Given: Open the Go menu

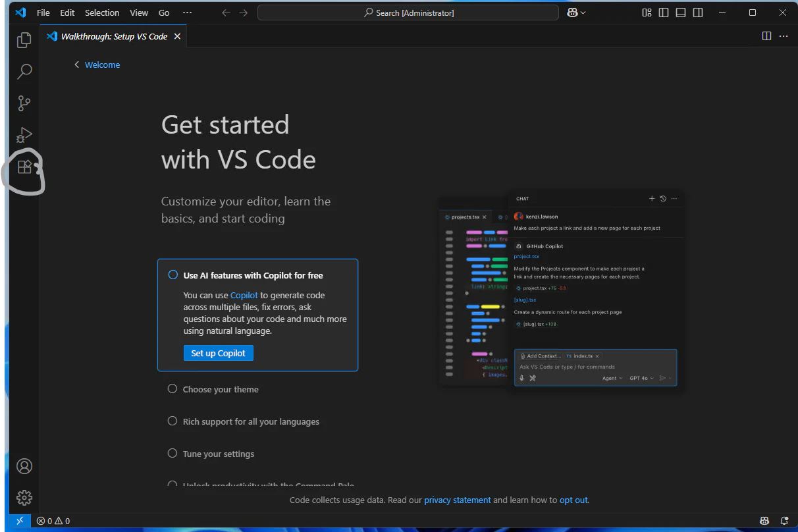Looking at the screenshot, I should tap(164, 13).
